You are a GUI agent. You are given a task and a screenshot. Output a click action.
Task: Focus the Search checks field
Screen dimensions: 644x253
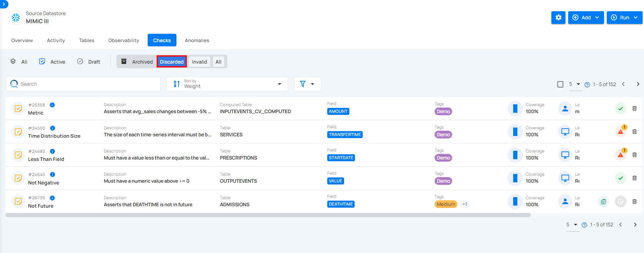coord(83,84)
